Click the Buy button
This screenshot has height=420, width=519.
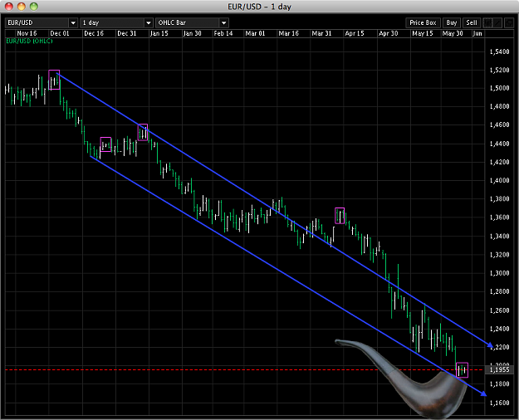point(451,22)
